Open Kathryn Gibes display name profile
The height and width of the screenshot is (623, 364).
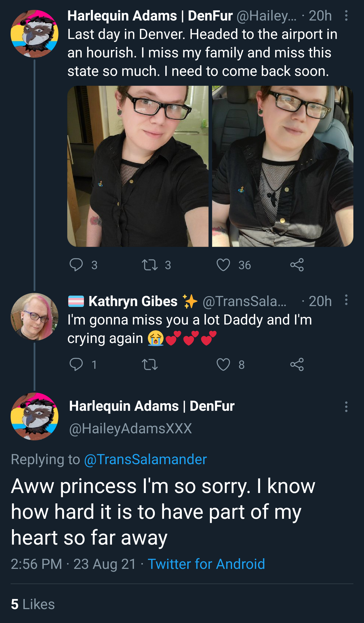[x=133, y=301]
